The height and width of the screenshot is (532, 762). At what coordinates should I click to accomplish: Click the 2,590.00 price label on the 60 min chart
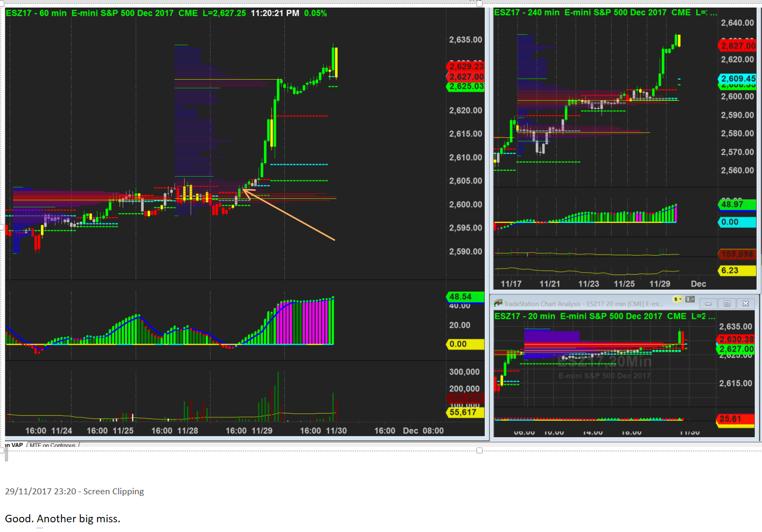(465, 251)
